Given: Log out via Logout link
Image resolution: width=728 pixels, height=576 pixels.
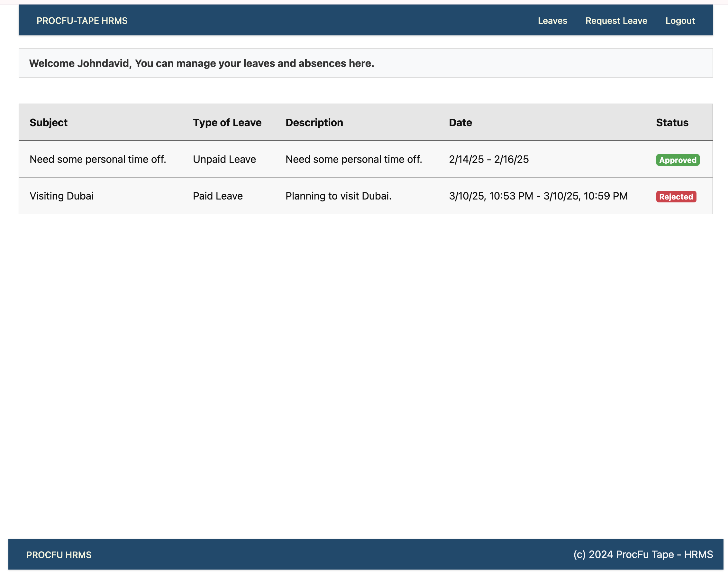Looking at the screenshot, I should [x=680, y=21].
